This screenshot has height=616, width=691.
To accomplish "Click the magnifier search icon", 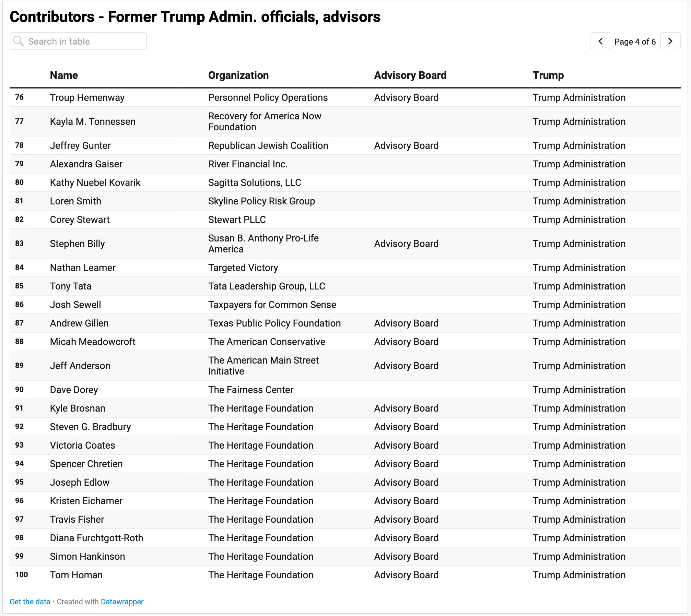I will [x=18, y=41].
